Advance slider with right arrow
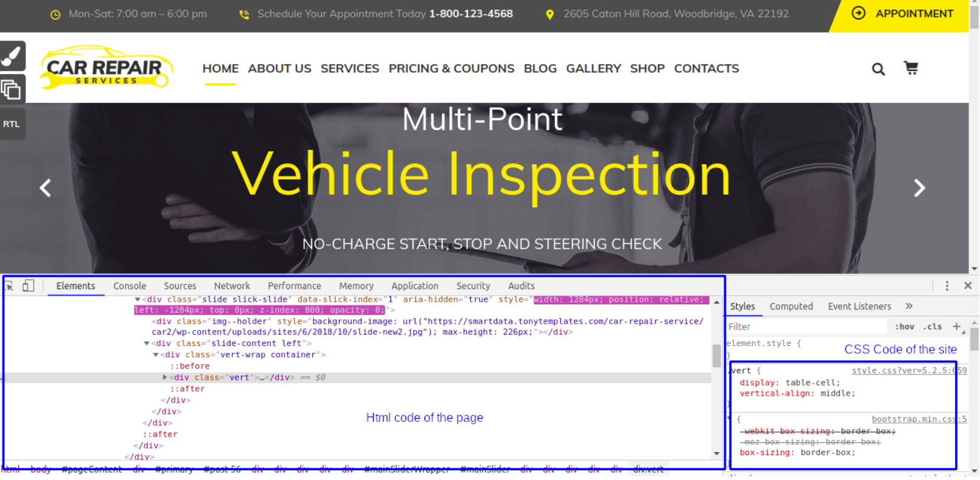The image size is (980, 480). pos(919,188)
